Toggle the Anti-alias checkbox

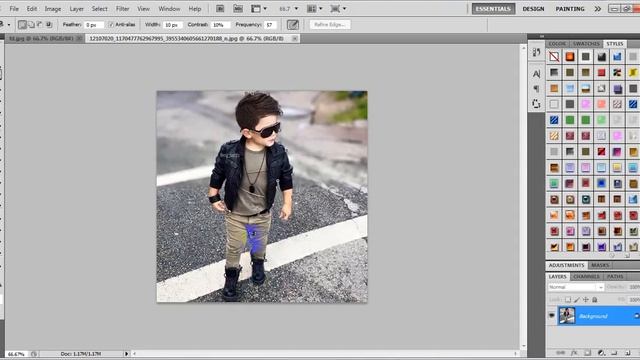click(111, 25)
